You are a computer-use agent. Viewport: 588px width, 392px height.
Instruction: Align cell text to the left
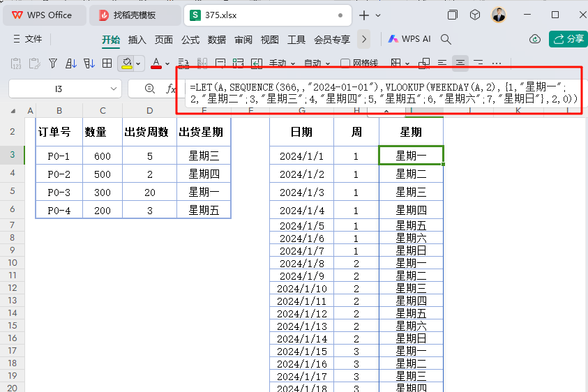click(x=442, y=63)
